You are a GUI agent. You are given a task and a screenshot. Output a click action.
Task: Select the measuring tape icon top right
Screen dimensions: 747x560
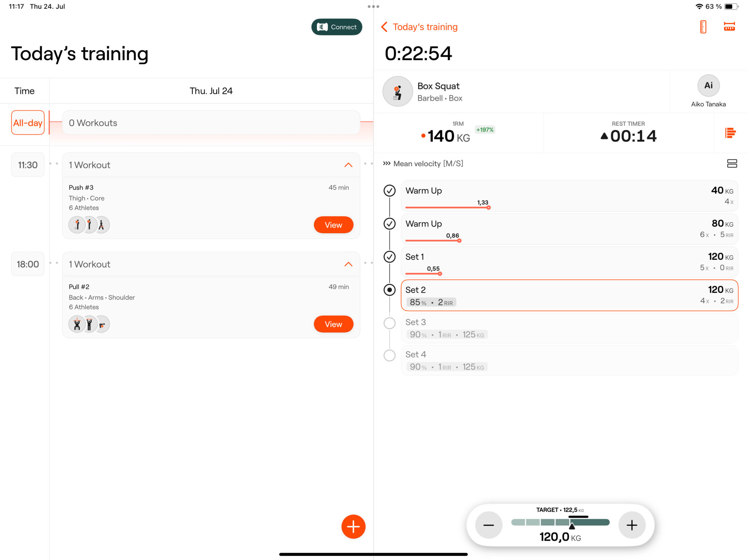tap(729, 27)
